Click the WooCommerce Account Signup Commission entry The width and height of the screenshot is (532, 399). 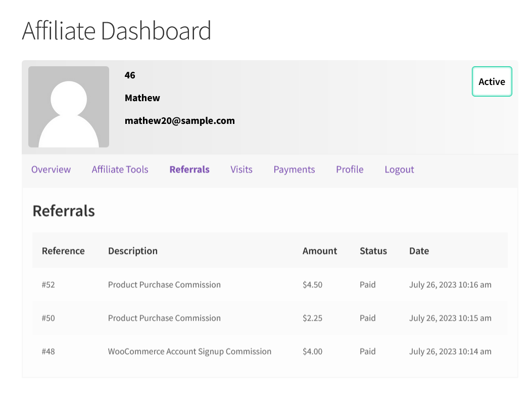point(189,351)
